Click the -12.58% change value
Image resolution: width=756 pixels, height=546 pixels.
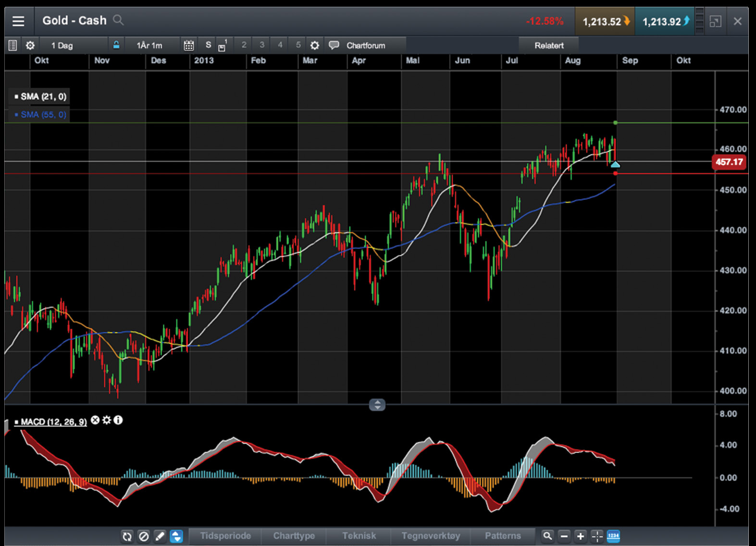[545, 21]
